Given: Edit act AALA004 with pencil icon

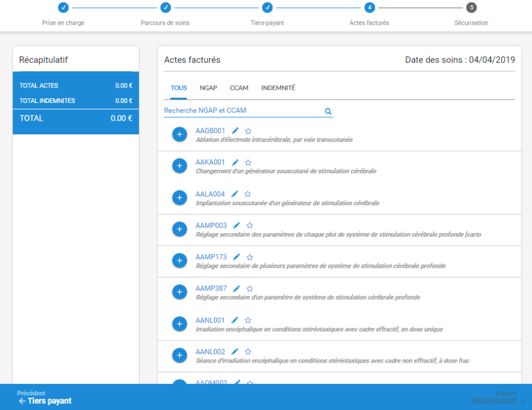Looking at the screenshot, I should (x=235, y=194).
